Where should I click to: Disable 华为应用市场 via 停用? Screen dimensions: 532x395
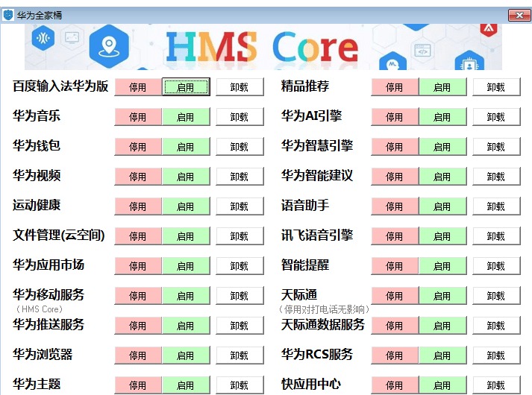pyautogui.click(x=138, y=266)
